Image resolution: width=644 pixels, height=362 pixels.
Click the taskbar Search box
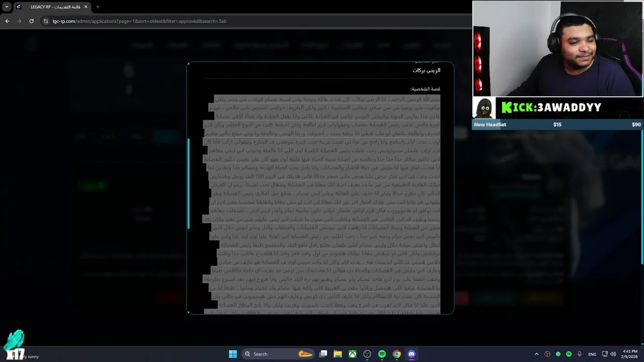pyautogui.click(x=278, y=354)
